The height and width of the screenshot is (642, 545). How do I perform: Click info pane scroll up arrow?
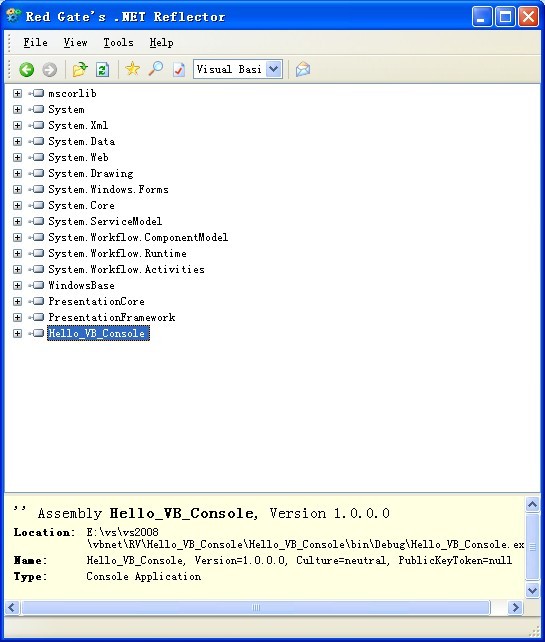coord(532,504)
